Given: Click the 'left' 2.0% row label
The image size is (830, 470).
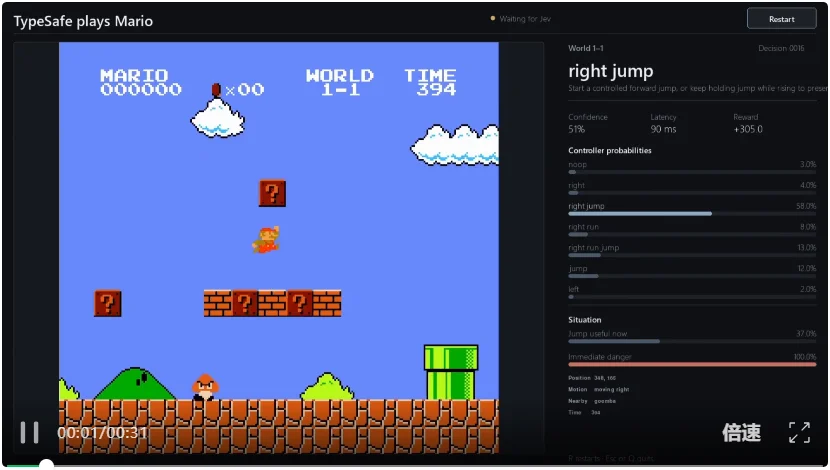Looking at the screenshot, I should tap(574, 289).
